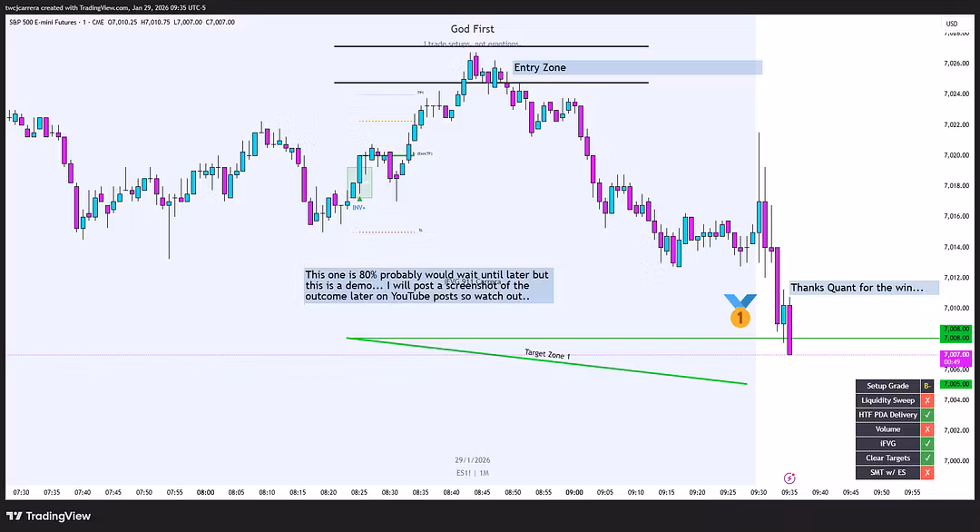
Task: Select the Clear Targets label
Action: (x=887, y=458)
